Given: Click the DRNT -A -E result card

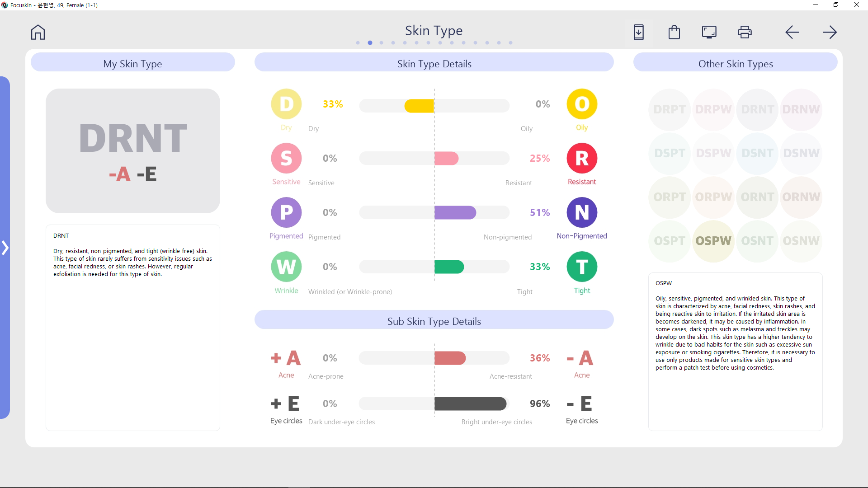Looking at the screenshot, I should point(133,151).
